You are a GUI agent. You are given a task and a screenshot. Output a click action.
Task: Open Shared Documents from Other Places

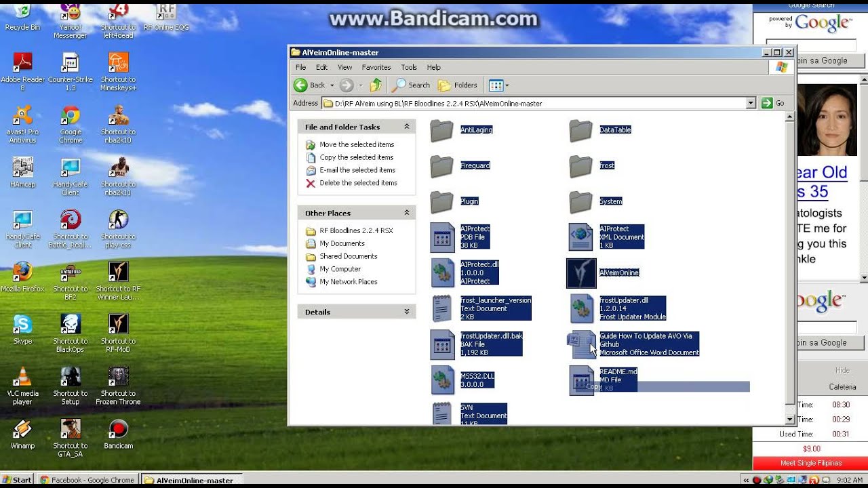pyautogui.click(x=348, y=256)
